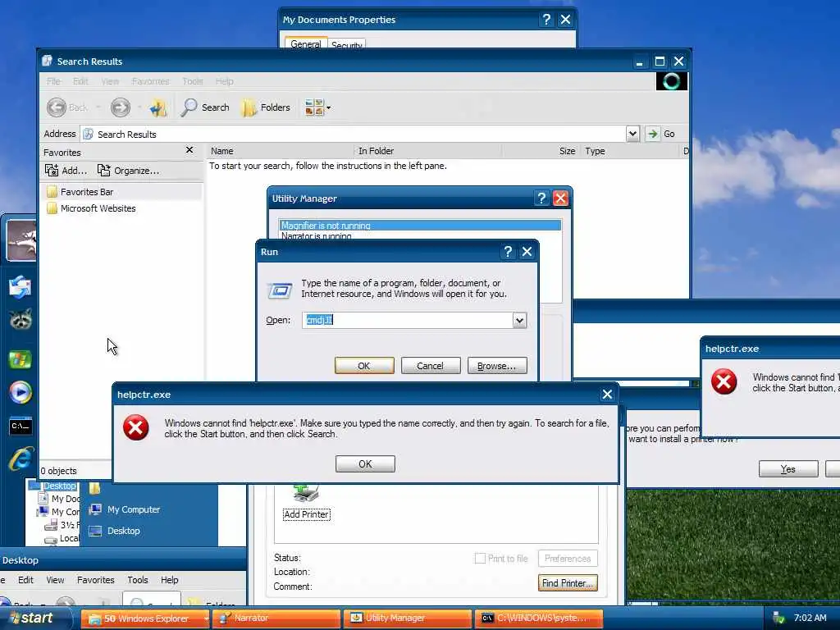
Task: Click Add... in the Favorites pane
Action: [66, 171]
